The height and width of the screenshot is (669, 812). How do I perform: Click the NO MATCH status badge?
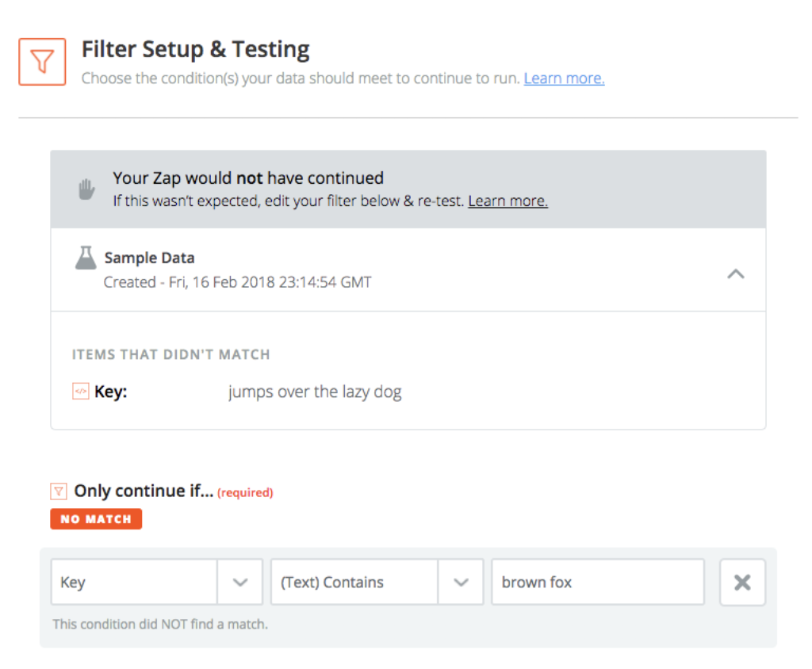tap(96, 519)
